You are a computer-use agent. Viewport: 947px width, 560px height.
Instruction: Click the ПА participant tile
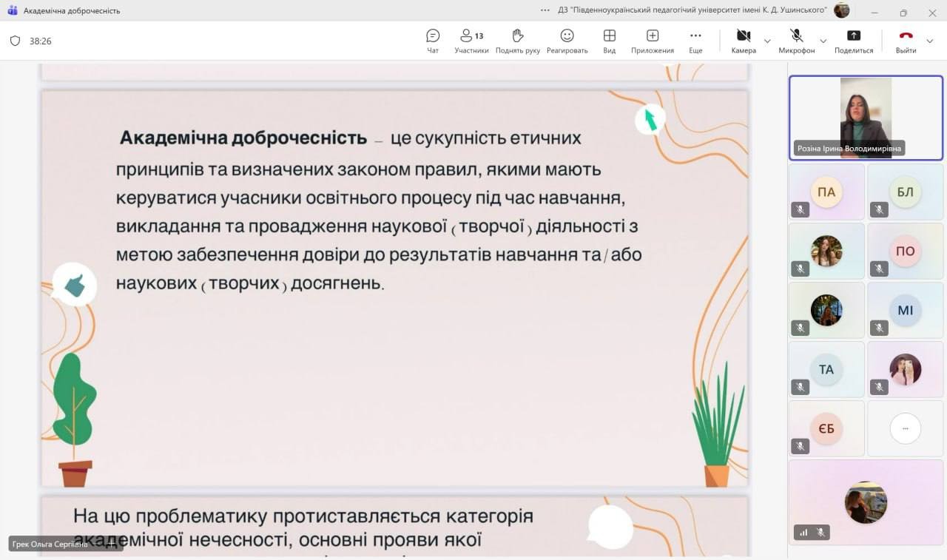click(826, 192)
